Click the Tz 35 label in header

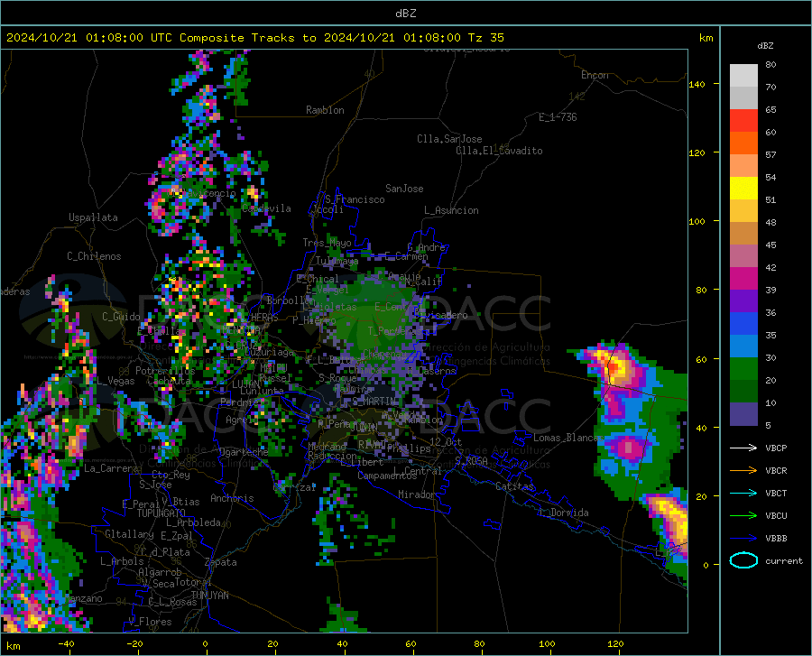coord(485,38)
